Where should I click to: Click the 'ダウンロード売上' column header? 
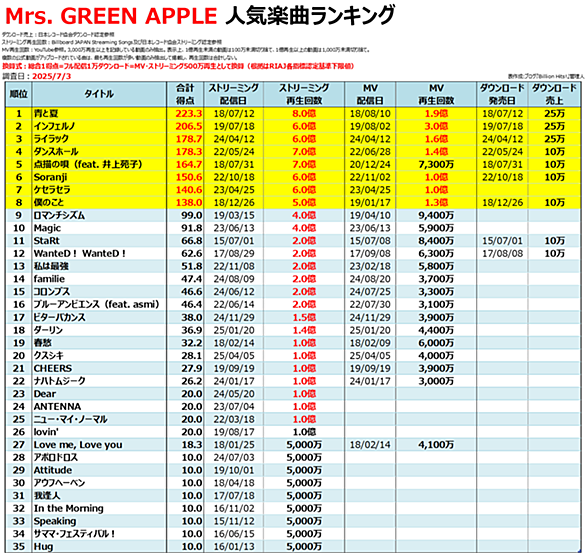pos(554,94)
